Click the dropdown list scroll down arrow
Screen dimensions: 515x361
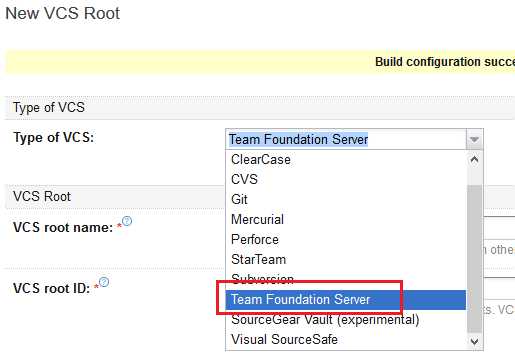(474, 341)
